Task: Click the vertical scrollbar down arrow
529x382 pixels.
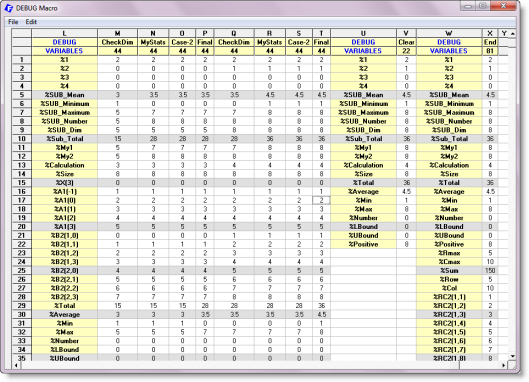Action: 512,356
